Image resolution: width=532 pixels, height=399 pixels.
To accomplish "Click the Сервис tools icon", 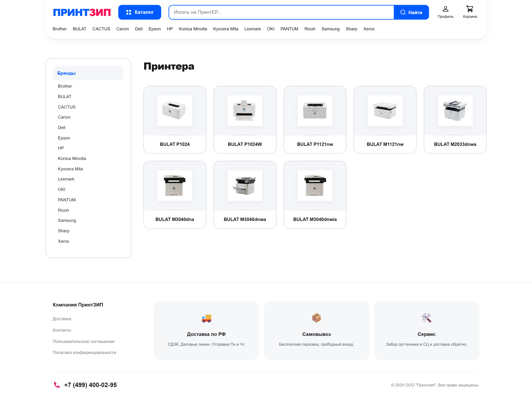I will click(x=426, y=318).
